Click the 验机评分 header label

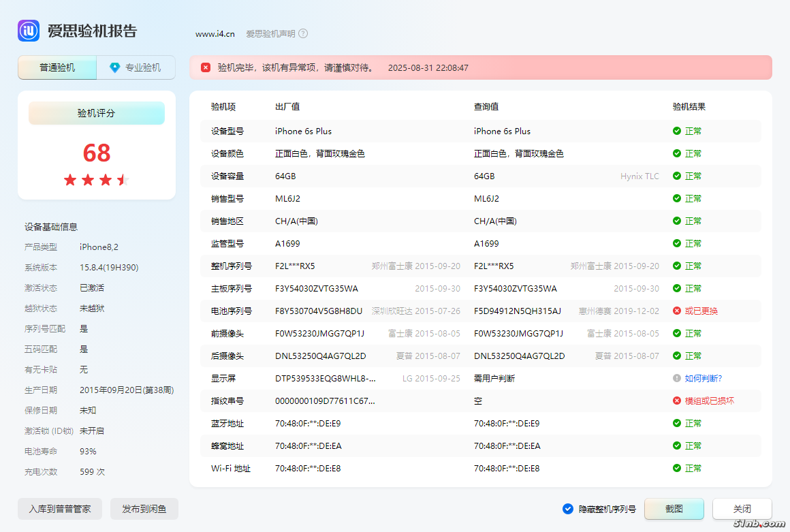[x=96, y=113]
